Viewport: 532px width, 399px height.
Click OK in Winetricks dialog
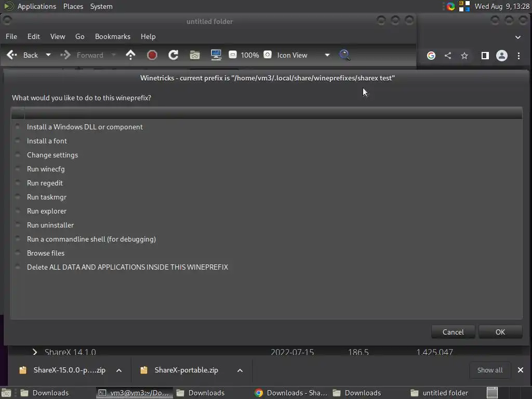tap(500, 332)
